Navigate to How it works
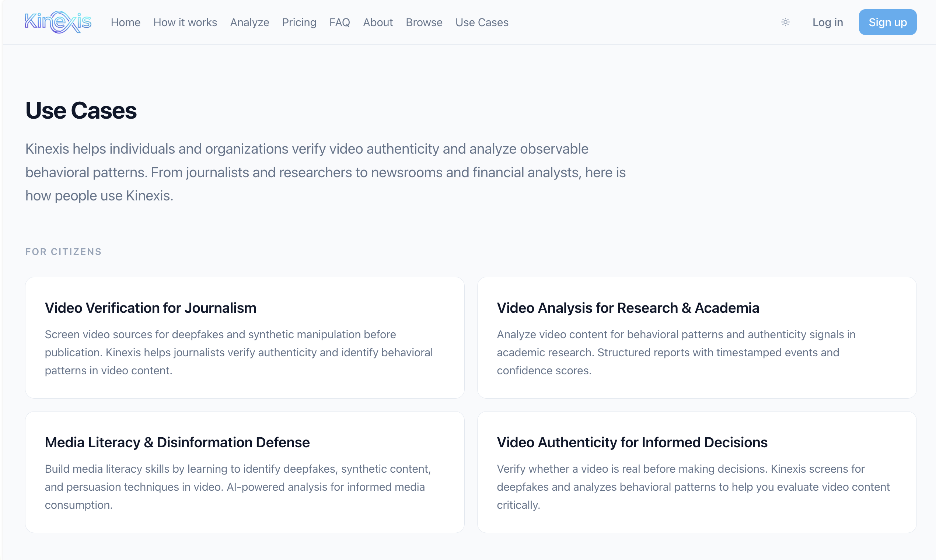Image resolution: width=936 pixels, height=560 pixels. (185, 22)
